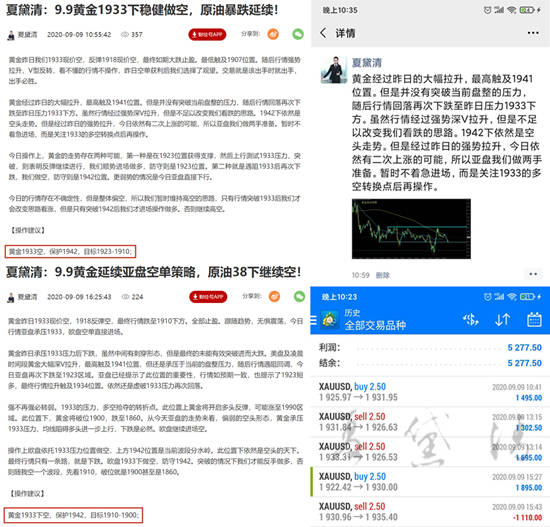The image size is (550, 527).
Task: Click author avatar in the 16:25:43 article
Action: pos(11,297)
